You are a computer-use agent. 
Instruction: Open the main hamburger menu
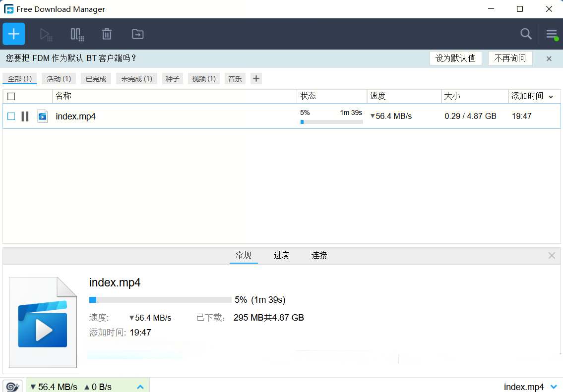point(552,34)
